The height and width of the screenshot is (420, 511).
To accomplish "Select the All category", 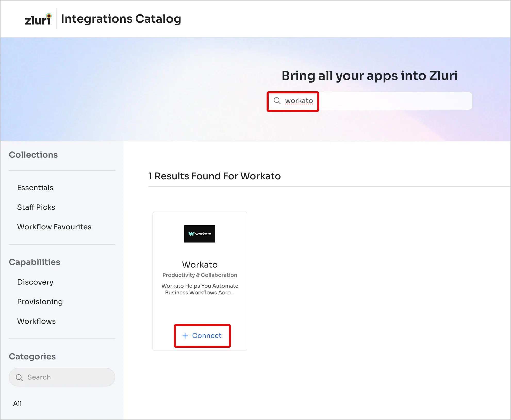I will click(x=17, y=403).
